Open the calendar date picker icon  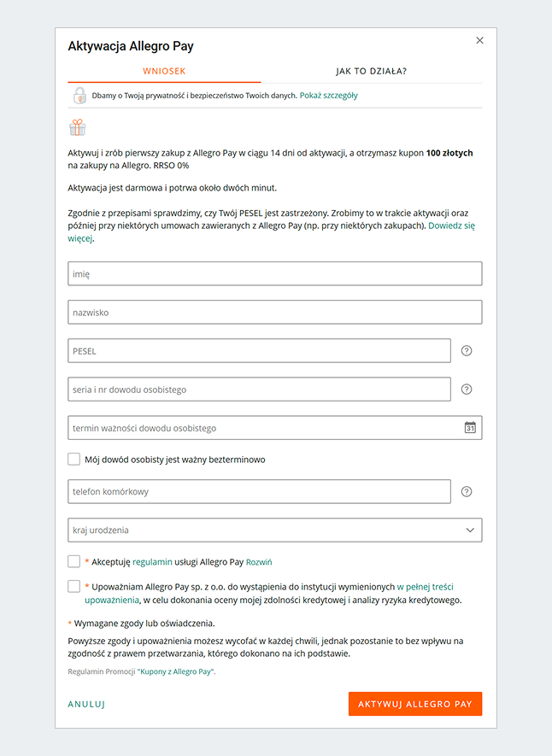[x=470, y=428]
